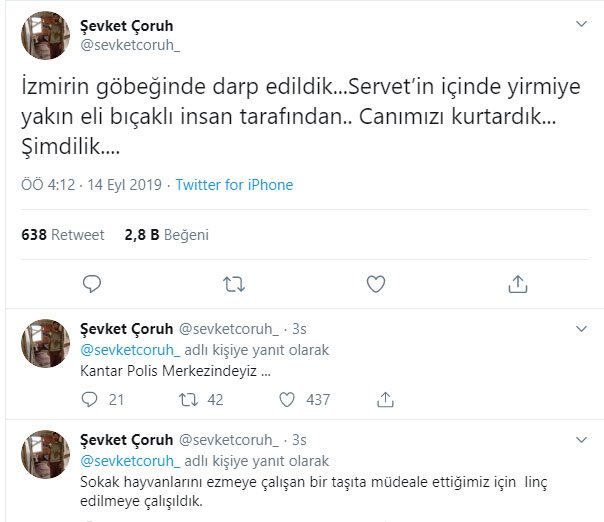Viewport: 604px width, 522px height.
Task: Share the Kantar Polis Merkezindeyiz reply
Action: tap(385, 399)
